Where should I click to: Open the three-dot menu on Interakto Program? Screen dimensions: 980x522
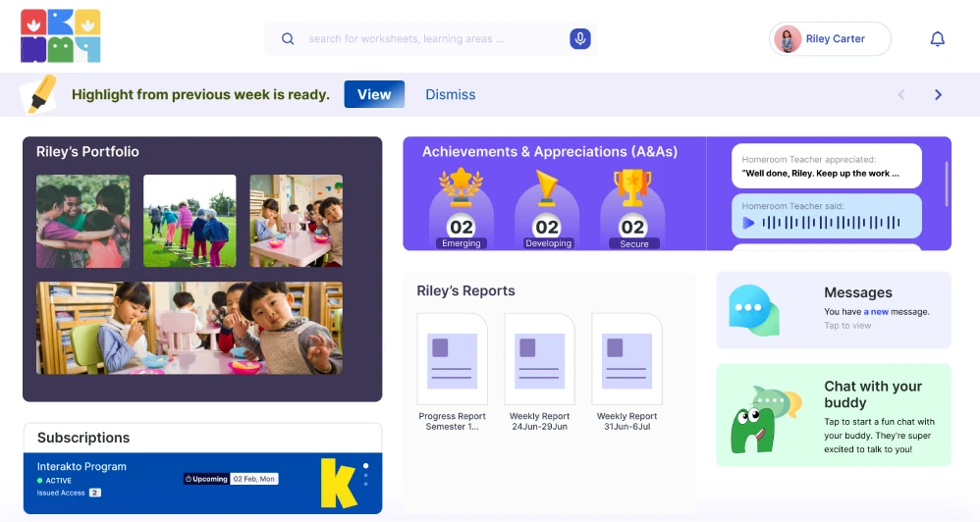[365, 474]
